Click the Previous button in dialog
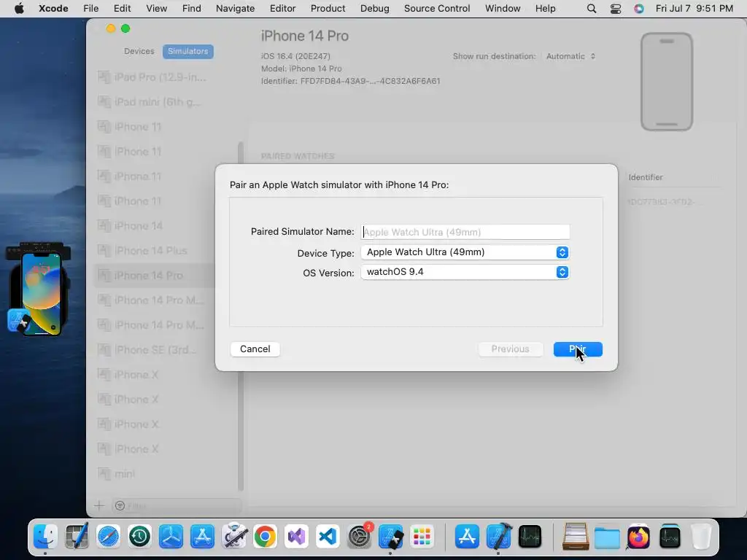The width and height of the screenshot is (747, 560). coord(510,349)
